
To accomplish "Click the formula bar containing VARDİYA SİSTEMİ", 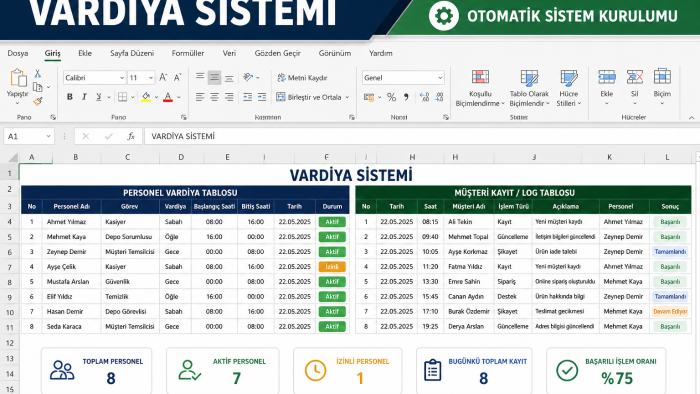I will pos(421,136).
